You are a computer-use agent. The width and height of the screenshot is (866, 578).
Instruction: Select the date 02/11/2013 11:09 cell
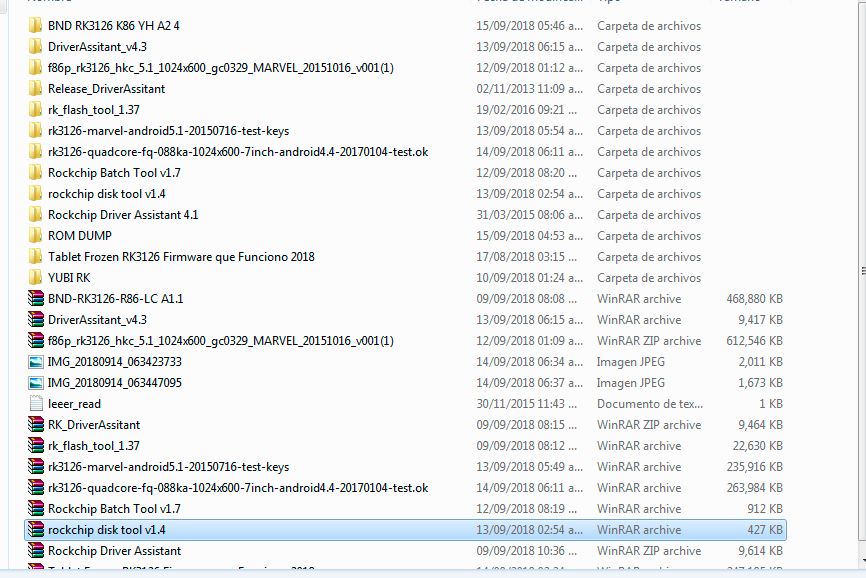tap(529, 89)
